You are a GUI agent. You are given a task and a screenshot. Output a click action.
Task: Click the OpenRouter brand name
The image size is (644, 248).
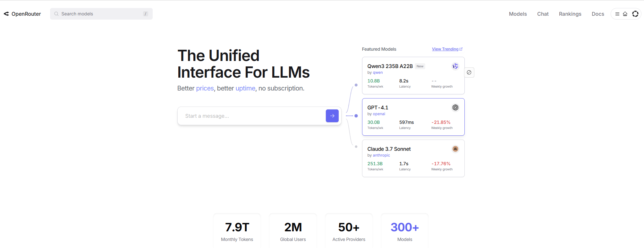coord(26,14)
